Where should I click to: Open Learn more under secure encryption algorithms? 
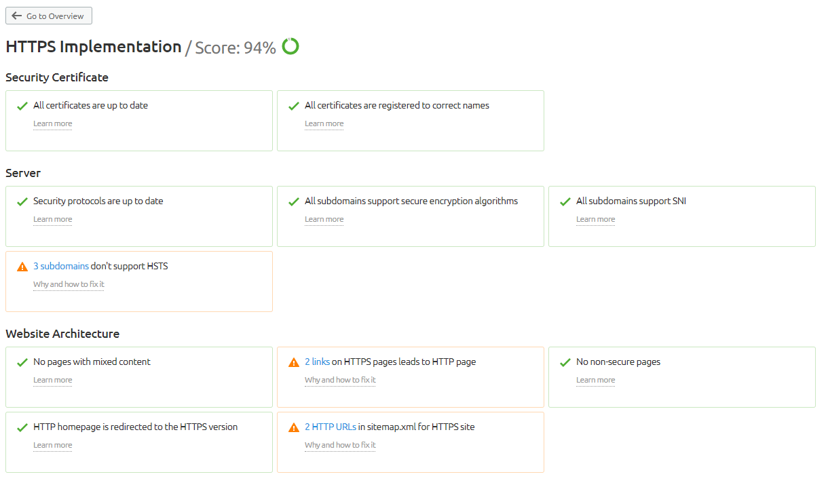pyautogui.click(x=324, y=219)
